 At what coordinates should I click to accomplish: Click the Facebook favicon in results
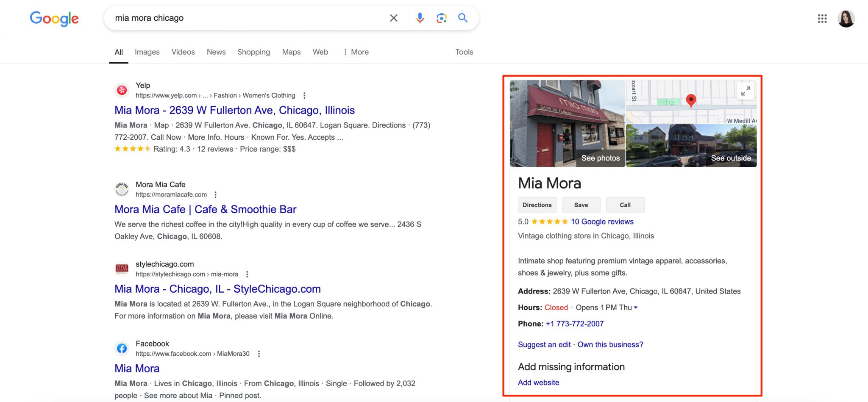pyautogui.click(x=122, y=348)
